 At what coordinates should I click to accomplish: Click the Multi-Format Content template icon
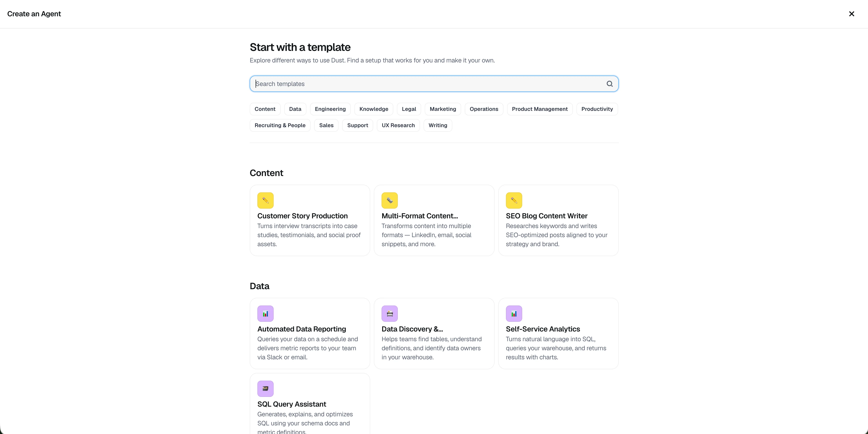(389, 200)
